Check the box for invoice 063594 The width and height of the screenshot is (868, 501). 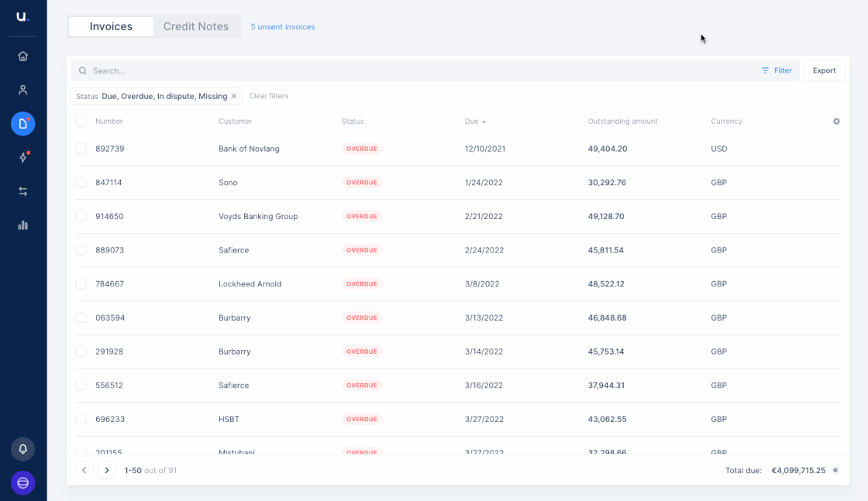81,317
